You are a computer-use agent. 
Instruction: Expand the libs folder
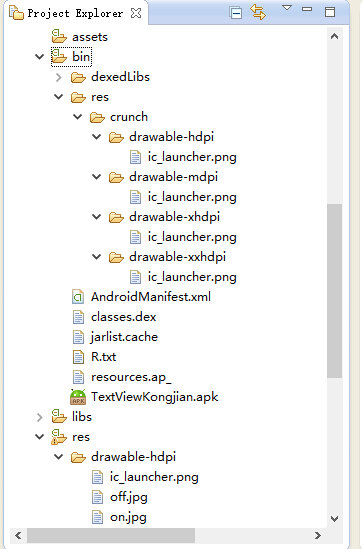click(x=39, y=417)
